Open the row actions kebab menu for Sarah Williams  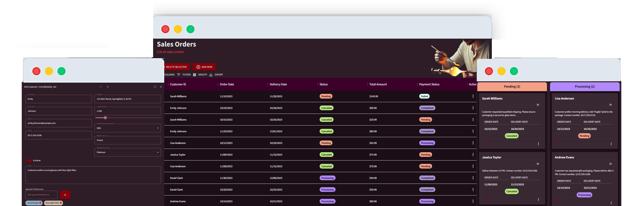click(x=473, y=96)
